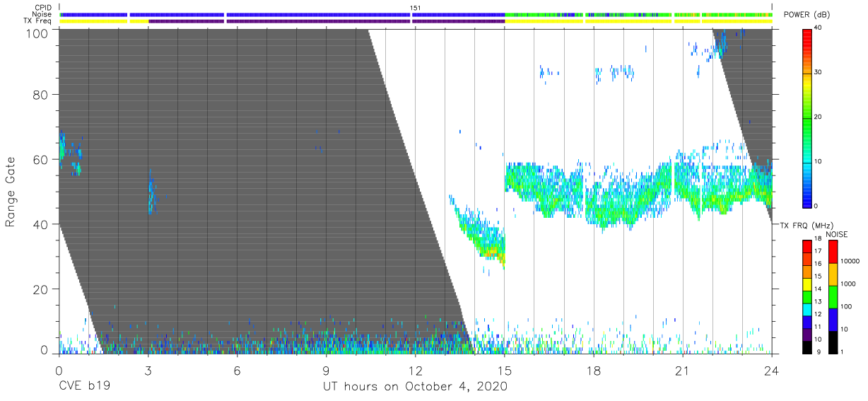868x401 pixels.
Task: Click the red 17–18 MHz swatch in TX FRQ legend
Action: (x=807, y=246)
